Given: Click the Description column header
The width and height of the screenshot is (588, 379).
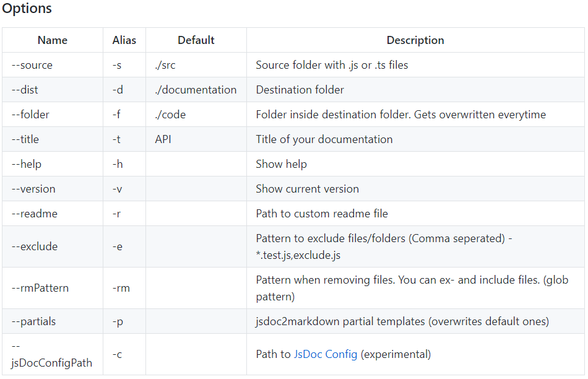Looking at the screenshot, I should [x=415, y=40].
